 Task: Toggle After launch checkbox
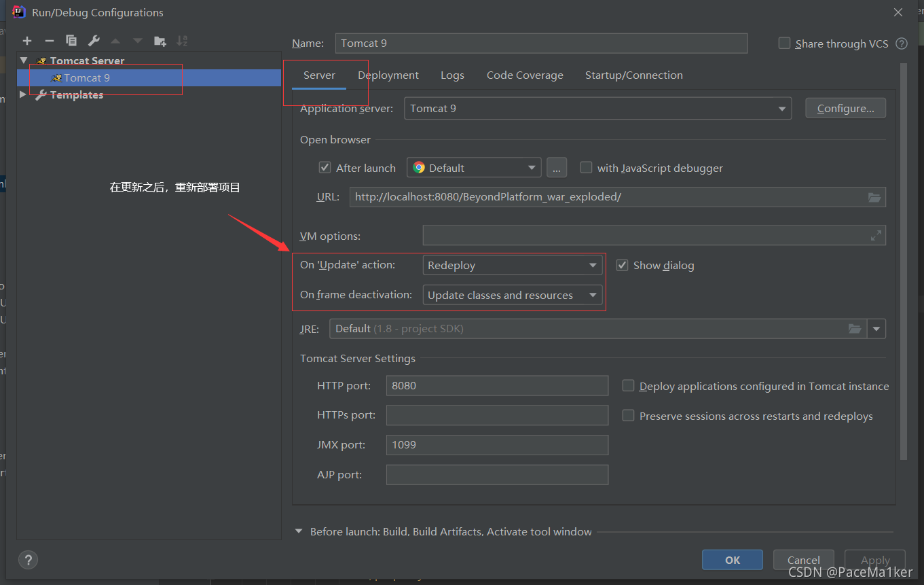[x=325, y=168]
